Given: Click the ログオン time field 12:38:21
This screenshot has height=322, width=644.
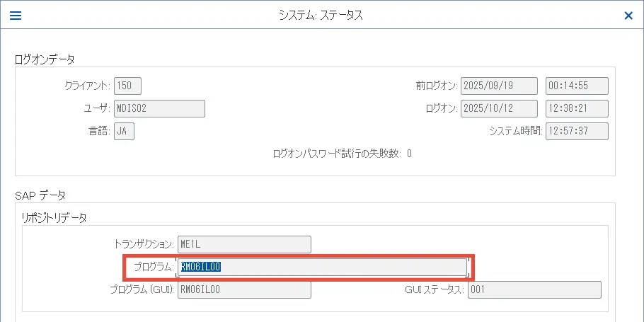Looking at the screenshot, I should [577, 108].
